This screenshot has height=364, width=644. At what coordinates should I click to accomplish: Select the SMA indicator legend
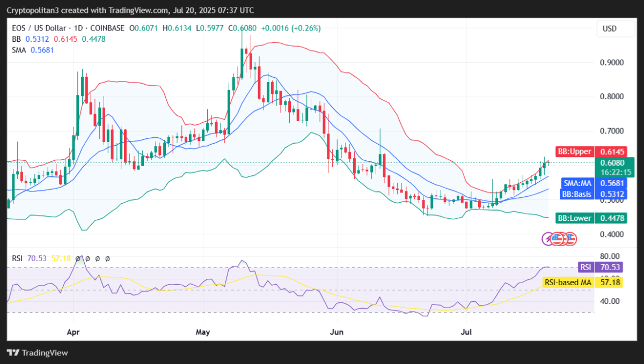pos(20,50)
